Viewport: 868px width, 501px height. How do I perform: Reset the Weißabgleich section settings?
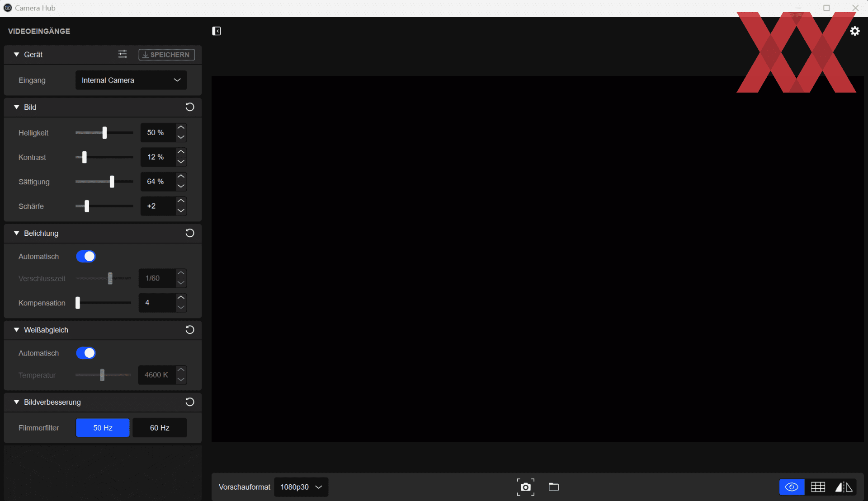tap(190, 330)
